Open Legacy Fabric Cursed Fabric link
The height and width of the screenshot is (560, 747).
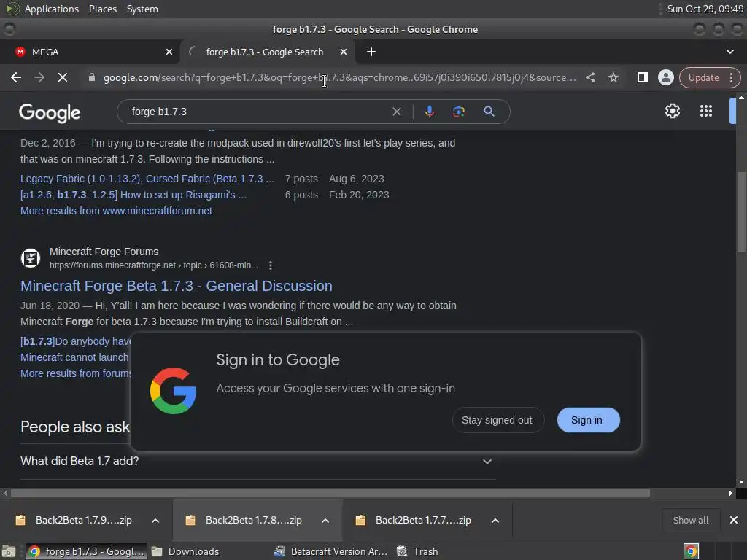(x=147, y=179)
